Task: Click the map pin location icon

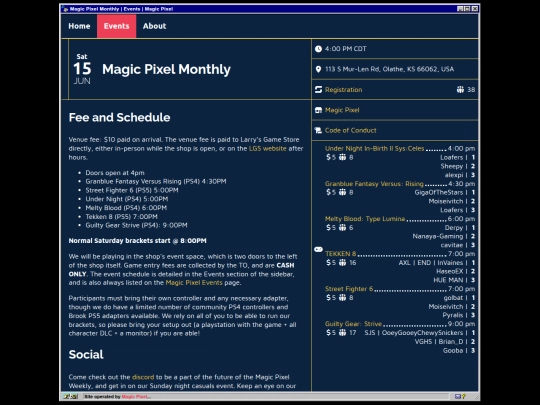Action: pyautogui.click(x=318, y=69)
